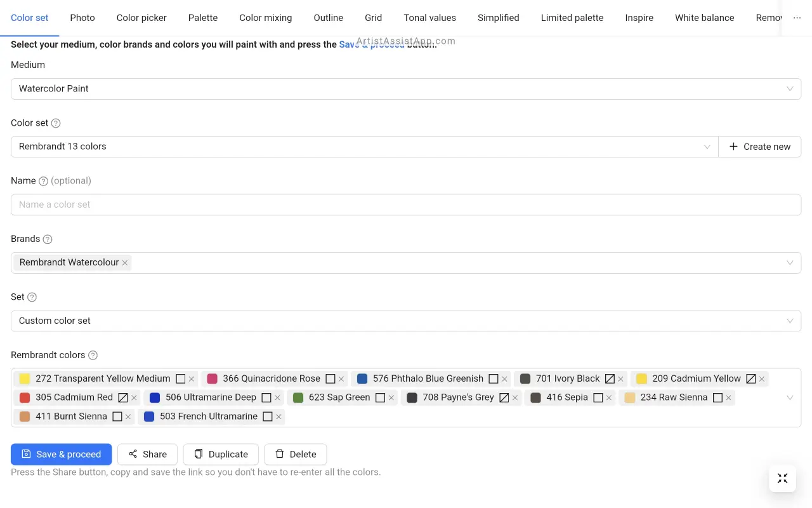
Task: Remove the 506 Ultramarine Deep tag
Action: pos(277,398)
